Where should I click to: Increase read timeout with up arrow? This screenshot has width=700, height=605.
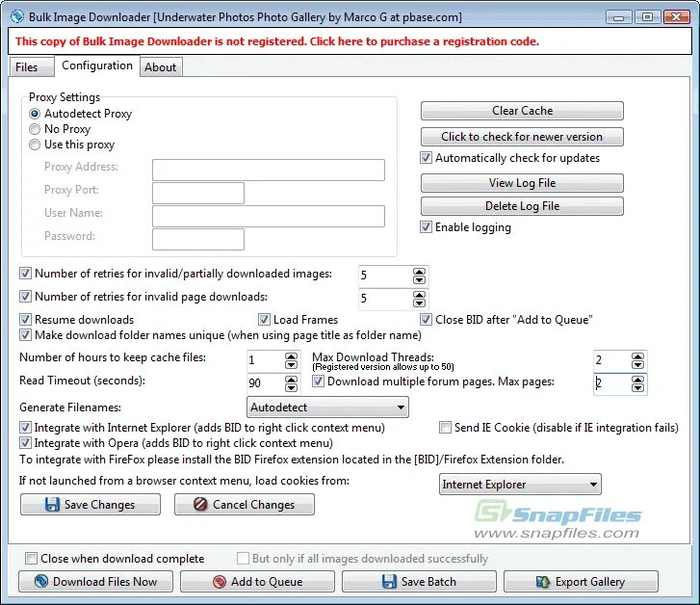pos(291,379)
